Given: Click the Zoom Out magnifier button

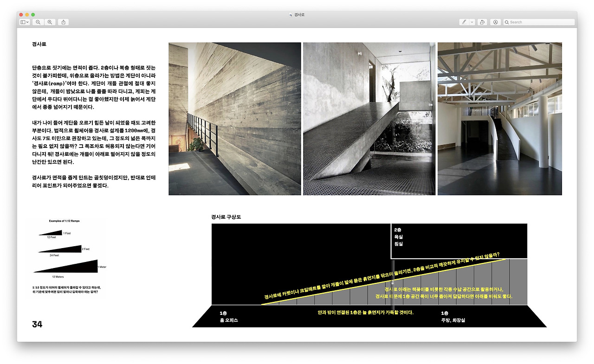Looking at the screenshot, I should point(38,22).
